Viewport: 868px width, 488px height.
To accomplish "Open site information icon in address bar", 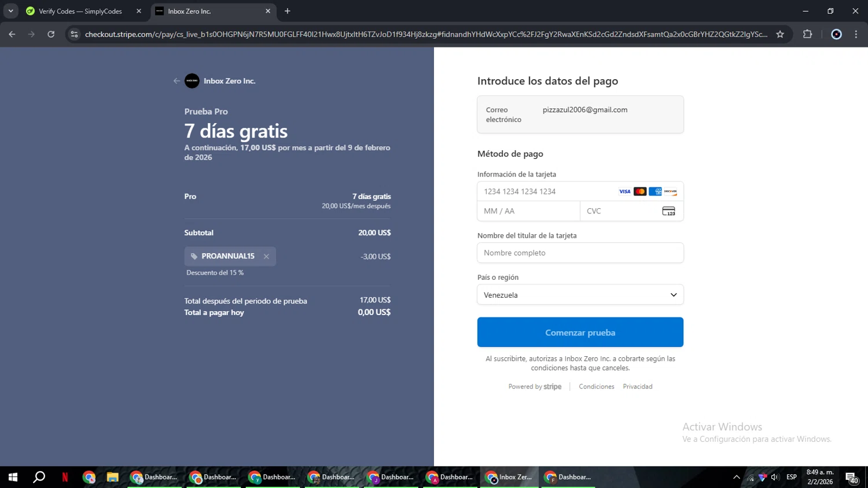I will click(x=74, y=34).
